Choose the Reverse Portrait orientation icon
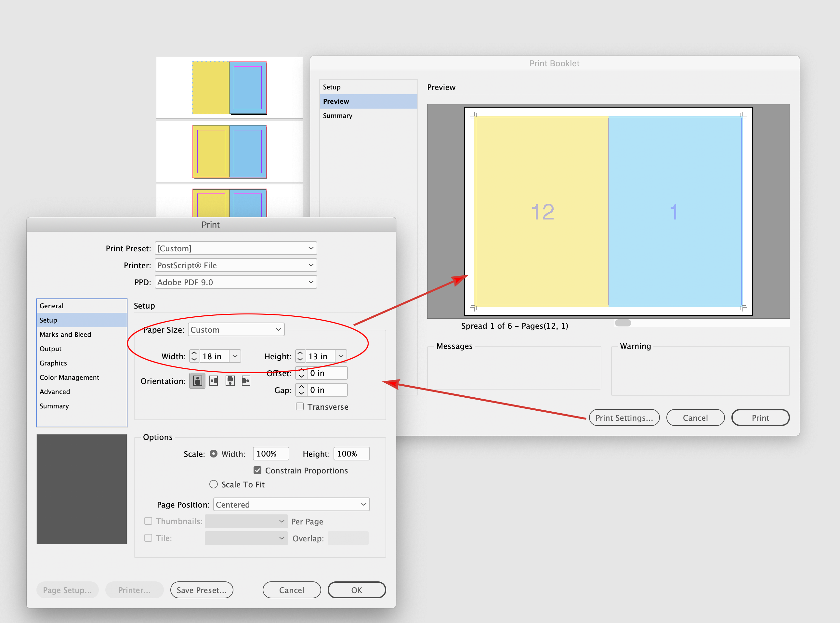Viewport: 840px width, 623px height. coord(230,381)
